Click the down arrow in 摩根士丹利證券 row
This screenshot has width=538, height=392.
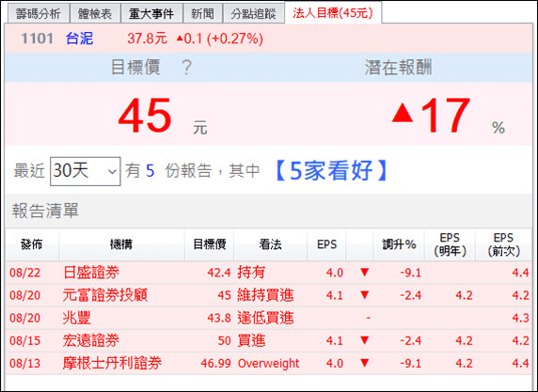364,363
